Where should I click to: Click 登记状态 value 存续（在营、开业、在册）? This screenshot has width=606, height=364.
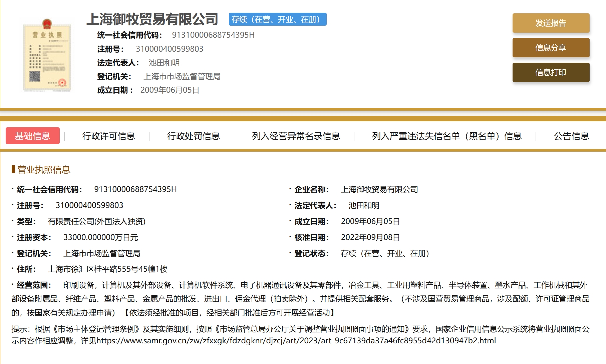click(385, 253)
